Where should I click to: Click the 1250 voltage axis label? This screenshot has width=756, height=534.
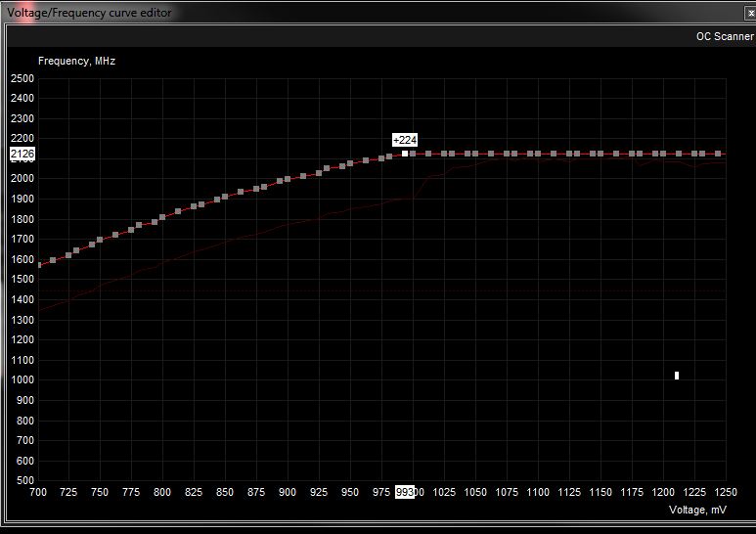726,492
